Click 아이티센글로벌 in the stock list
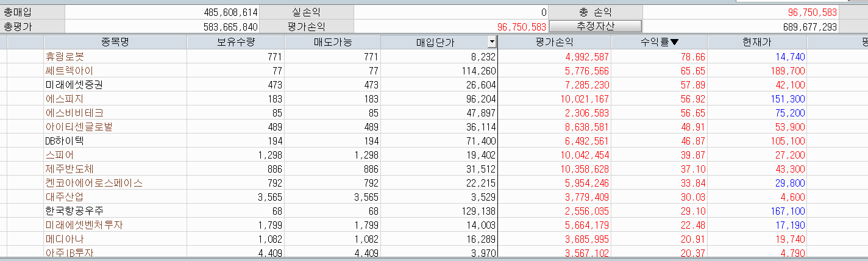This screenshot has width=868, height=261. click(79, 127)
